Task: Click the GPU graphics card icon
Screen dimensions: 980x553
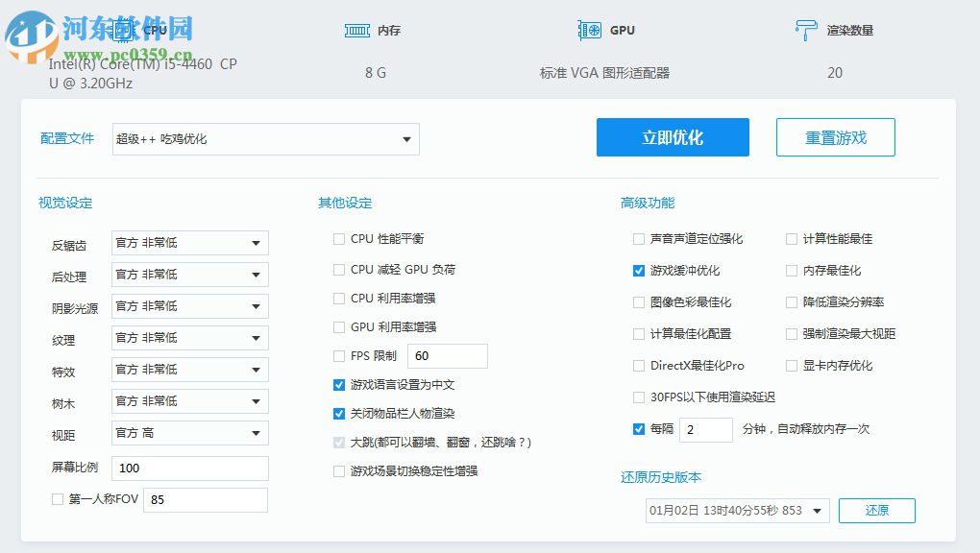Action: 587,30
